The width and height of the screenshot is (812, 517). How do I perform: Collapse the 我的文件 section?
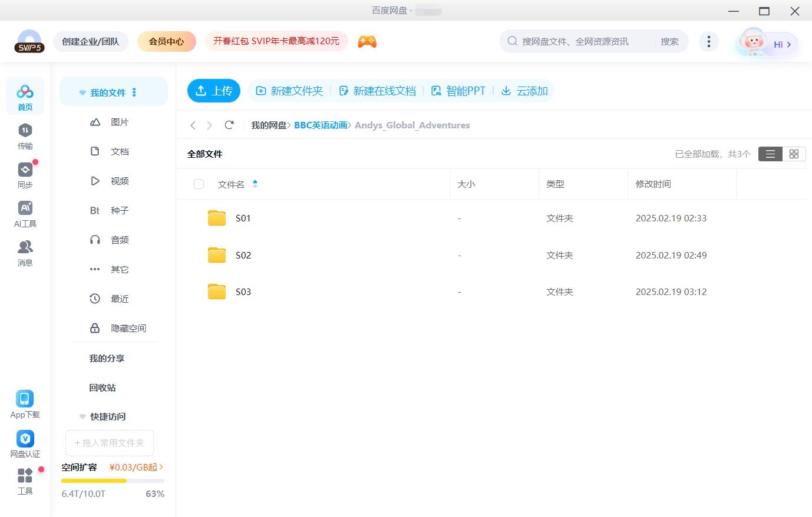(82, 92)
